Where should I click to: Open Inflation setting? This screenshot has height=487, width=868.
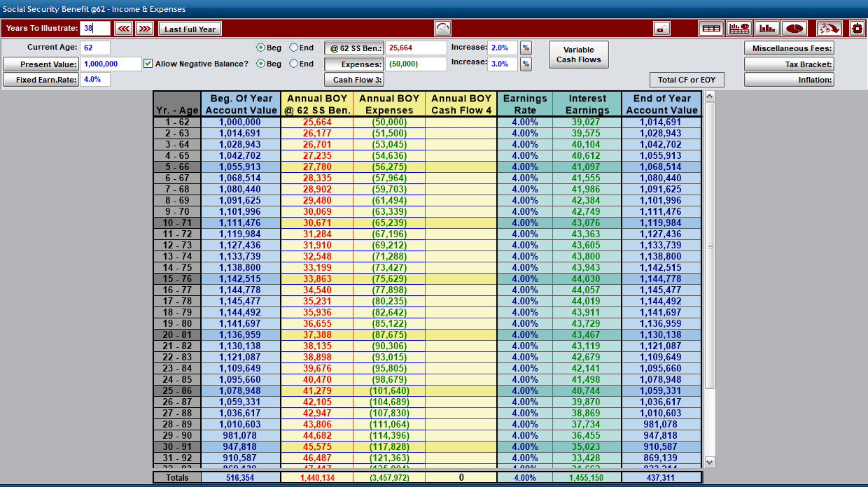(789, 80)
